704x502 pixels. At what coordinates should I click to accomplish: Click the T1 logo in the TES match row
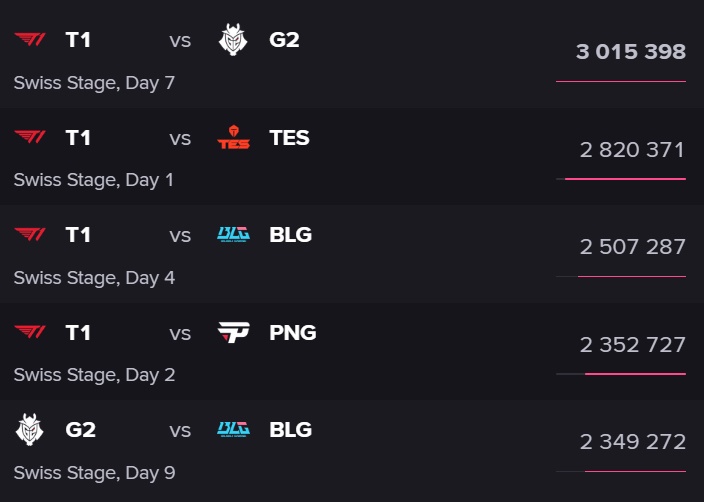(30, 138)
